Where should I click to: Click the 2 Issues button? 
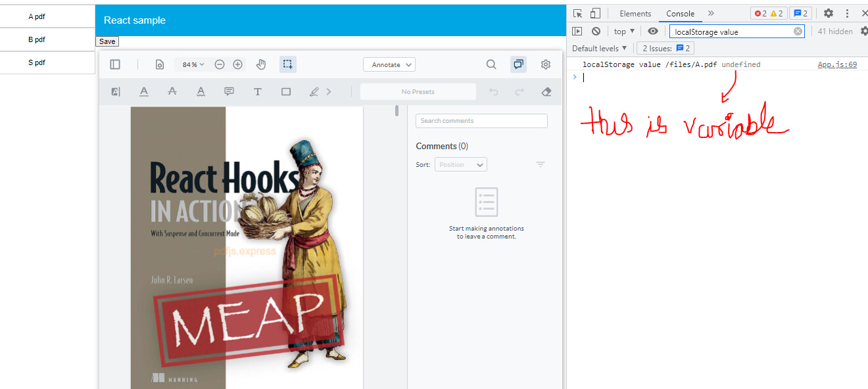click(x=665, y=48)
